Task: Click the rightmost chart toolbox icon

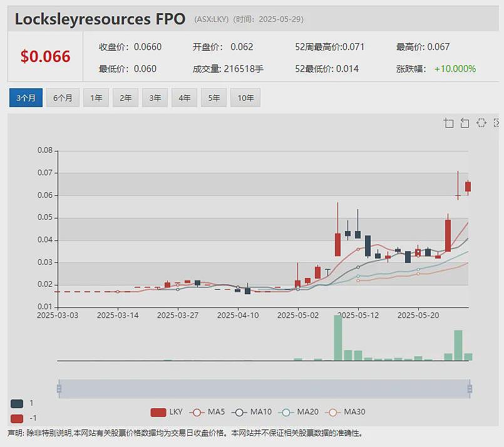Action: coord(496,123)
